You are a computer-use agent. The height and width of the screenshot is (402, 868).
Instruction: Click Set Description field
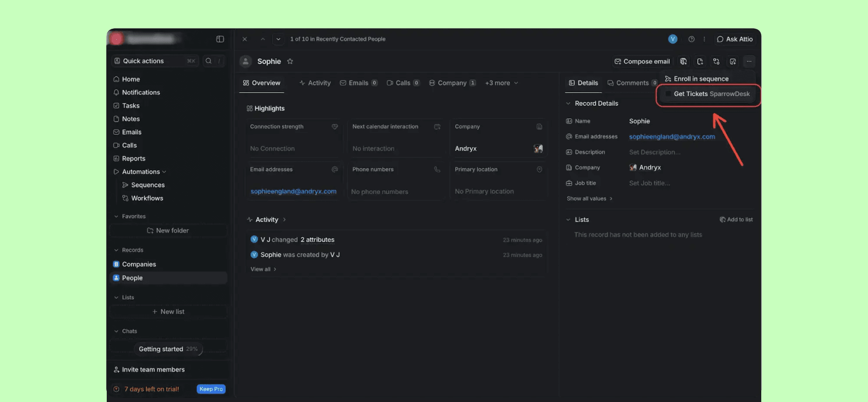click(655, 152)
